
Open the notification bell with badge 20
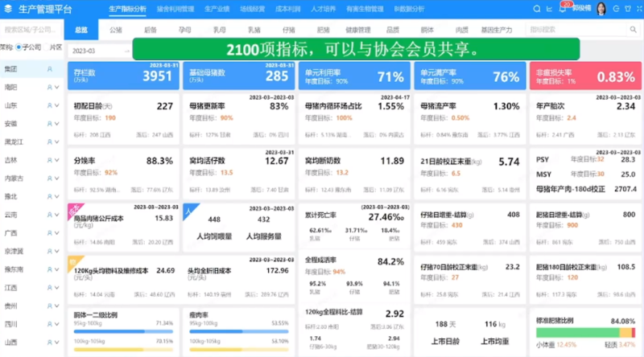tap(562, 9)
